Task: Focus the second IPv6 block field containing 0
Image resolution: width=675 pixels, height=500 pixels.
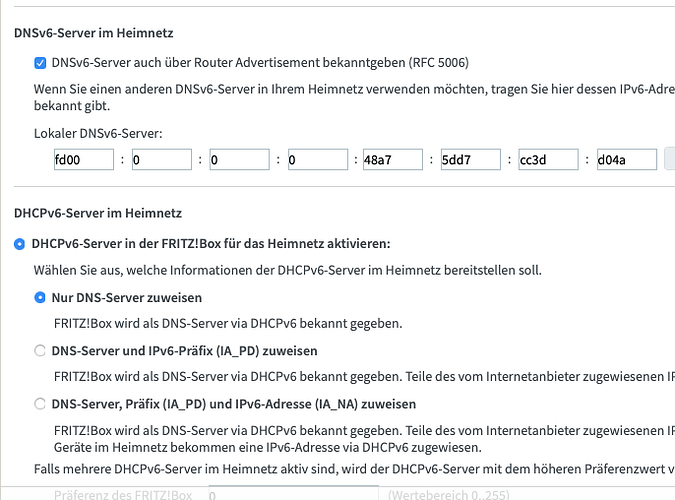Action: click(162, 160)
